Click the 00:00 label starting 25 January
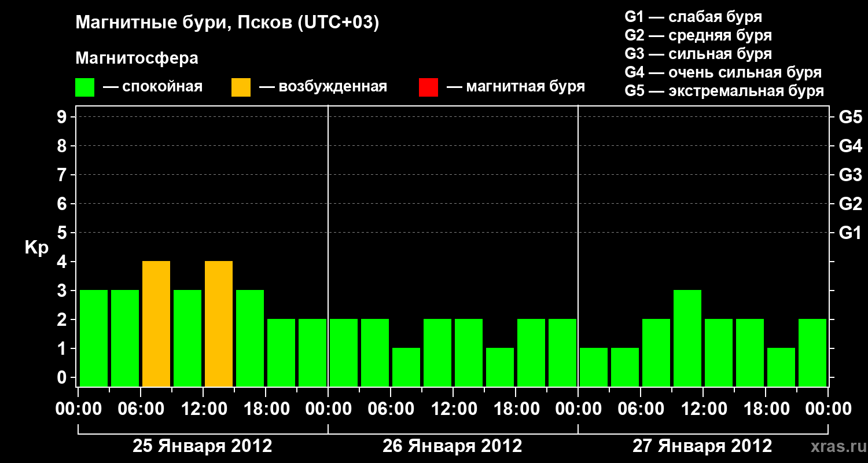Screen dimensions: 868x463 tap(78, 409)
